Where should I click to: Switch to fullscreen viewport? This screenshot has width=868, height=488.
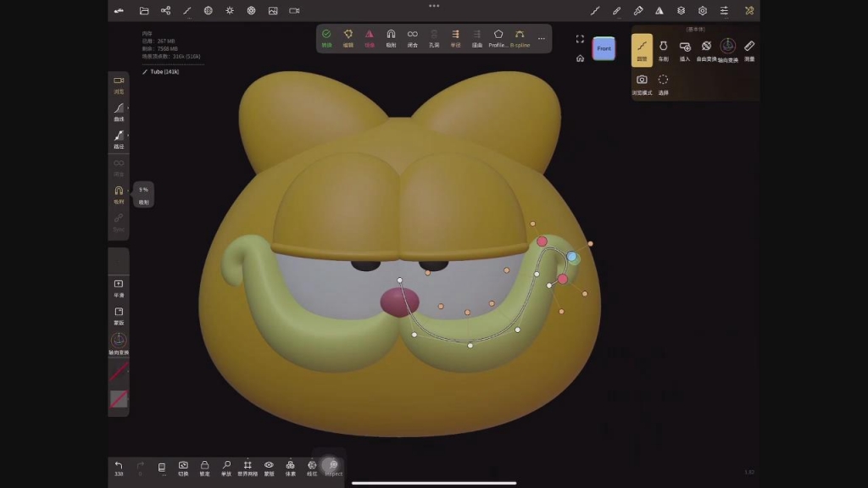tap(580, 39)
